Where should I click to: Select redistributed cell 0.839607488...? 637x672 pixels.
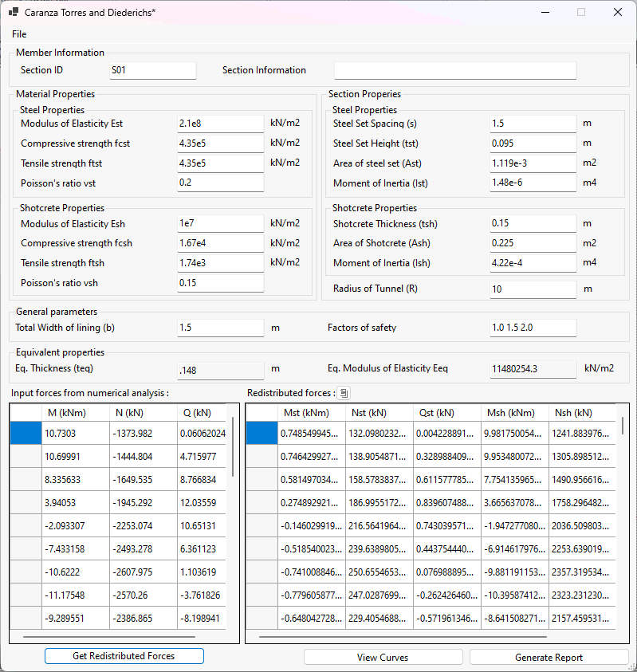pos(446,503)
